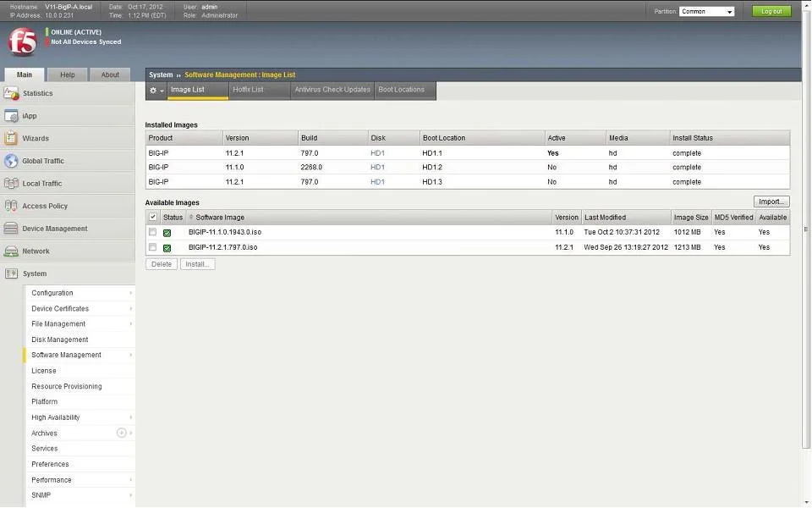Viewport: 812px width, 508px height.
Task: Click the Archives plus add icon
Action: [x=122, y=433]
